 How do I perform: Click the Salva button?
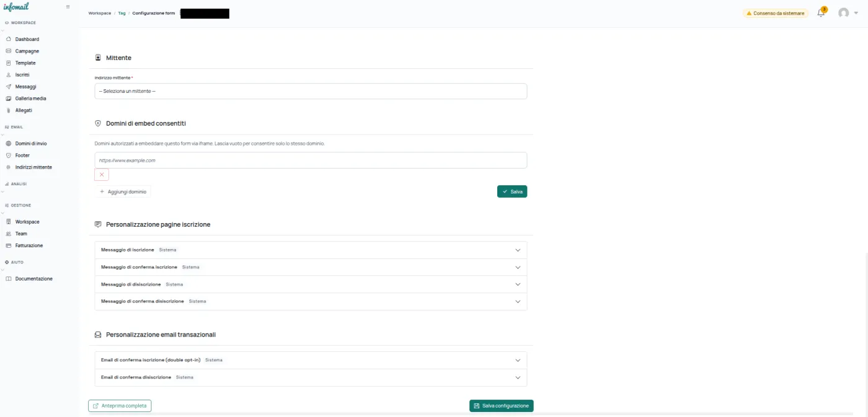(512, 191)
